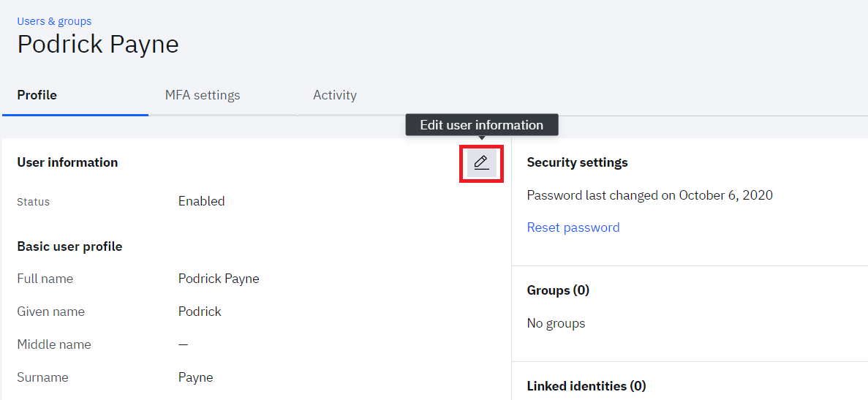Open the Activity tab
The height and width of the screenshot is (400, 868).
335,95
